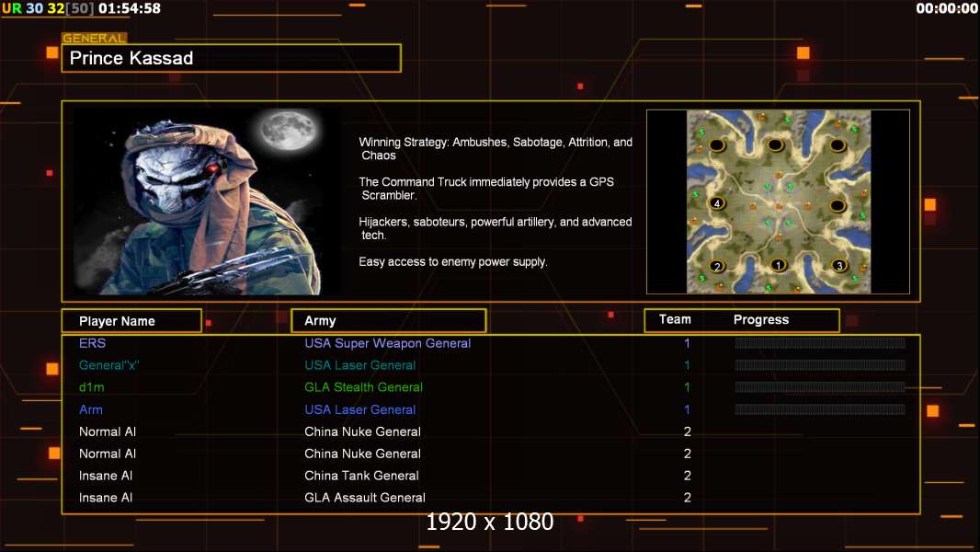Click start position 3 on the minimap
This screenshot has height=552, width=980.
point(838,266)
